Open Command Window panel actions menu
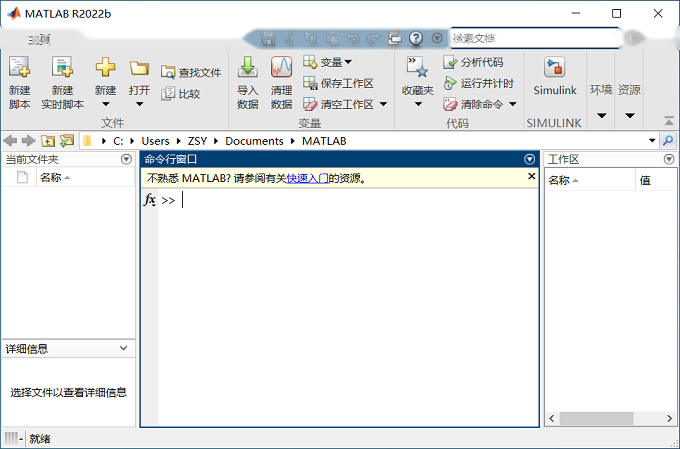This screenshot has height=449, width=680. tap(529, 159)
